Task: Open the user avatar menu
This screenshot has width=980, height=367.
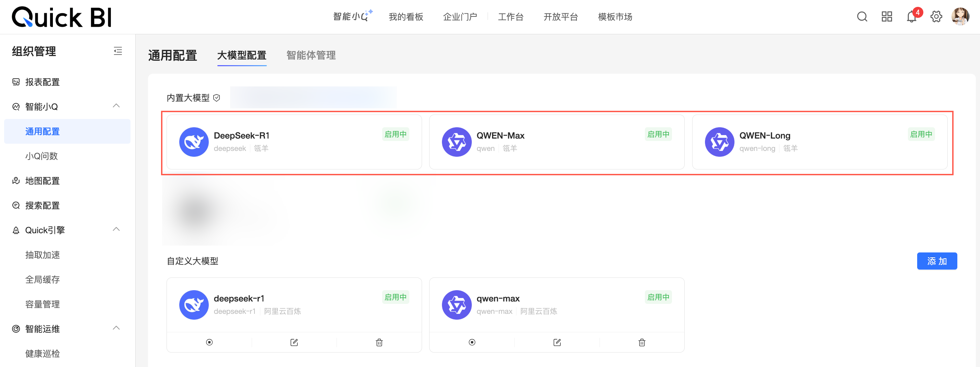Action: [x=960, y=17]
